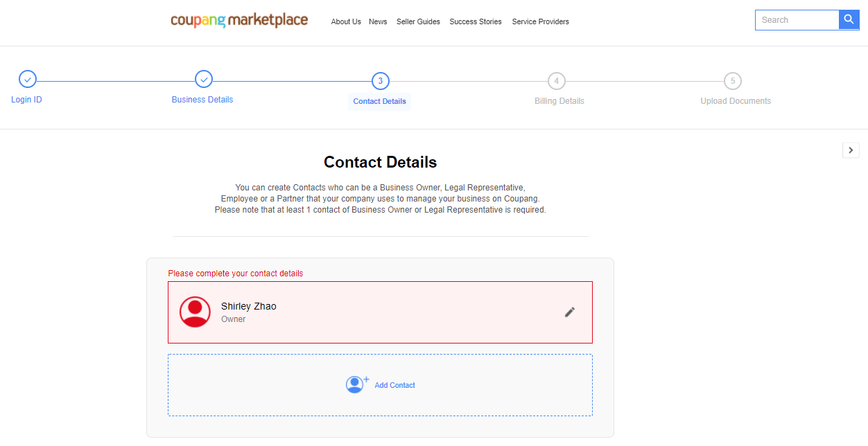Screen dimensions: 868x446
Task: Click the Coupang Marketplace logo
Action: click(x=239, y=20)
